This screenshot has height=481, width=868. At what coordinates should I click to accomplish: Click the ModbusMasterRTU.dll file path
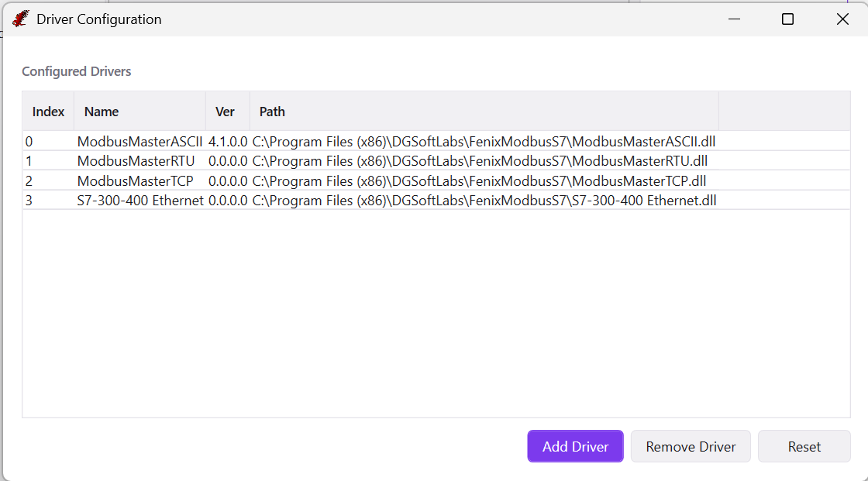click(480, 161)
